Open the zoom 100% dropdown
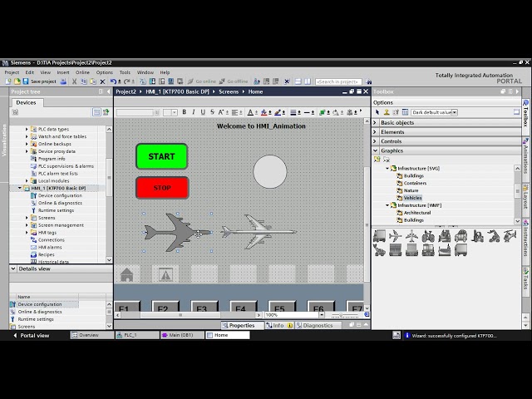 pos(321,315)
